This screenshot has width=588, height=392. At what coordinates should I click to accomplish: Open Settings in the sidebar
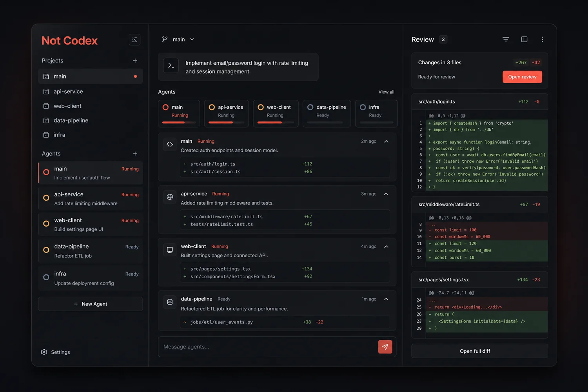[55, 352]
